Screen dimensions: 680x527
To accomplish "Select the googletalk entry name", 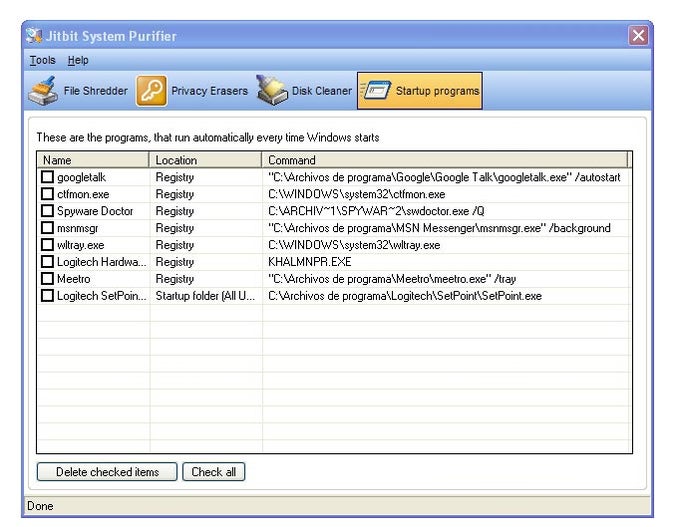I will click(x=82, y=177).
